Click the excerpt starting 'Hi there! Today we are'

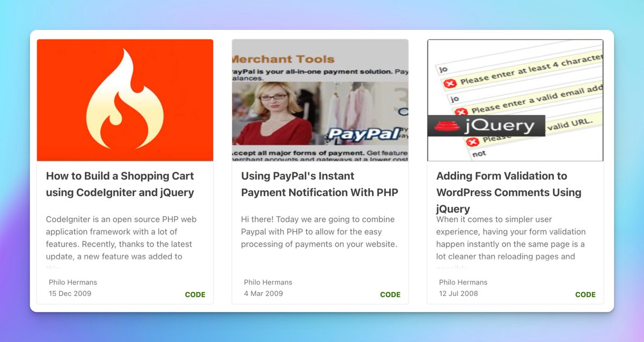tap(319, 232)
